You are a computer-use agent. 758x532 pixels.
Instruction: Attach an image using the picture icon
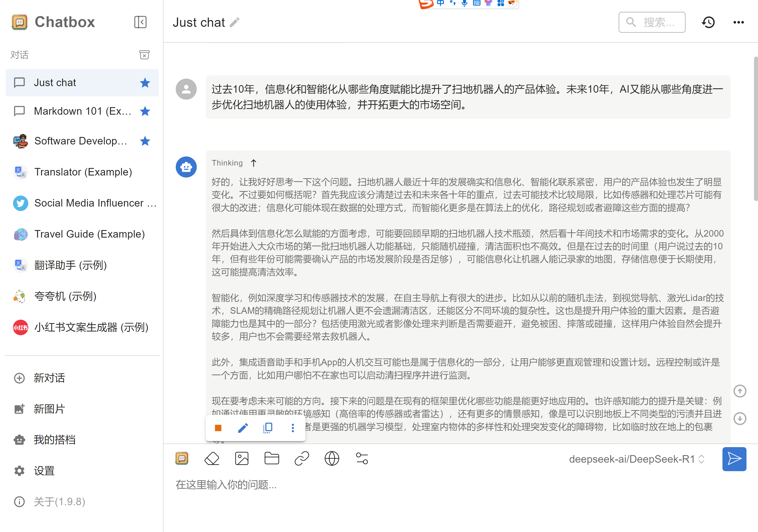[x=242, y=459]
